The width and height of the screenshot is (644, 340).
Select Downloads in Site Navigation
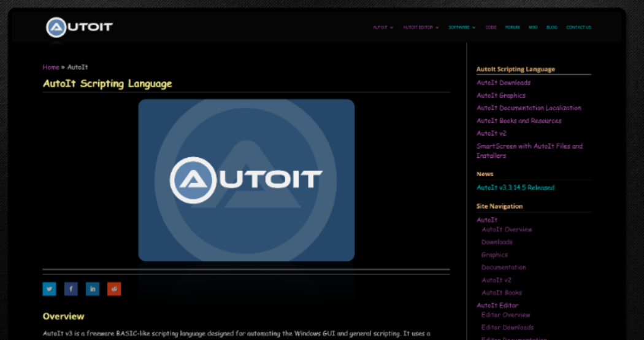click(497, 242)
